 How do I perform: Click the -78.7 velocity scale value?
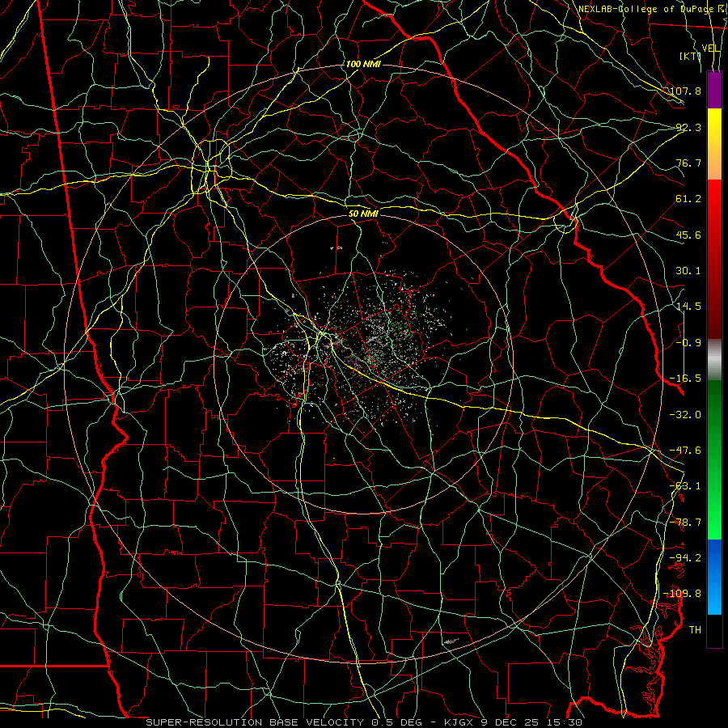[x=685, y=523]
